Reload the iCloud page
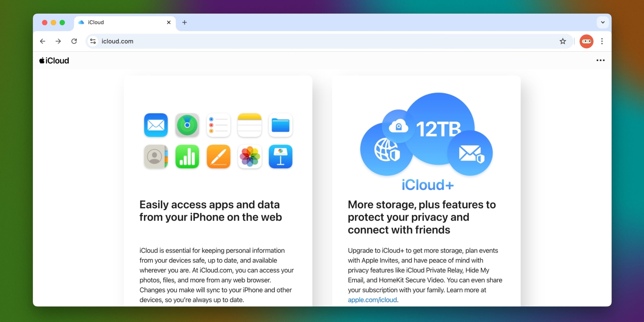This screenshot has width=644, height=322. 74,41
